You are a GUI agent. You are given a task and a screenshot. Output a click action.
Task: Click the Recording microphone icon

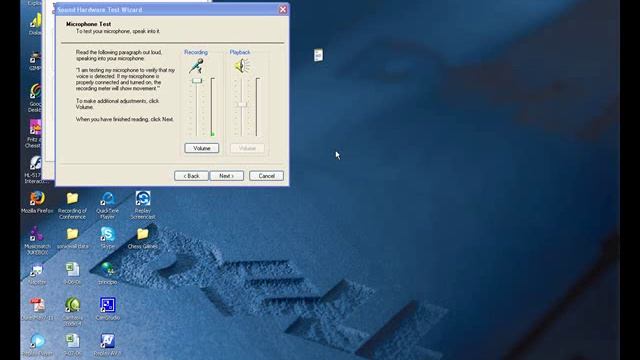[x=196, y=66]
